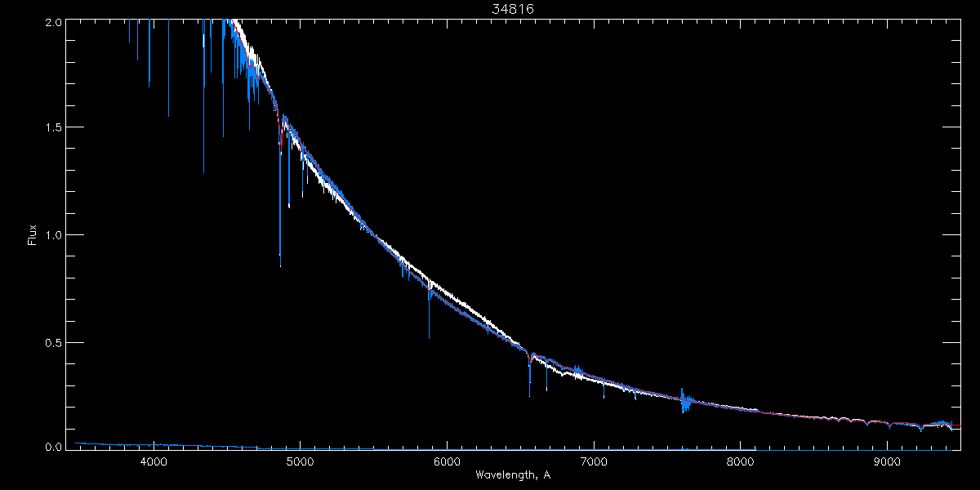Screen dimensions: 980x490
Task: Click x-axis tick label 5000
Action: (300, 461)
